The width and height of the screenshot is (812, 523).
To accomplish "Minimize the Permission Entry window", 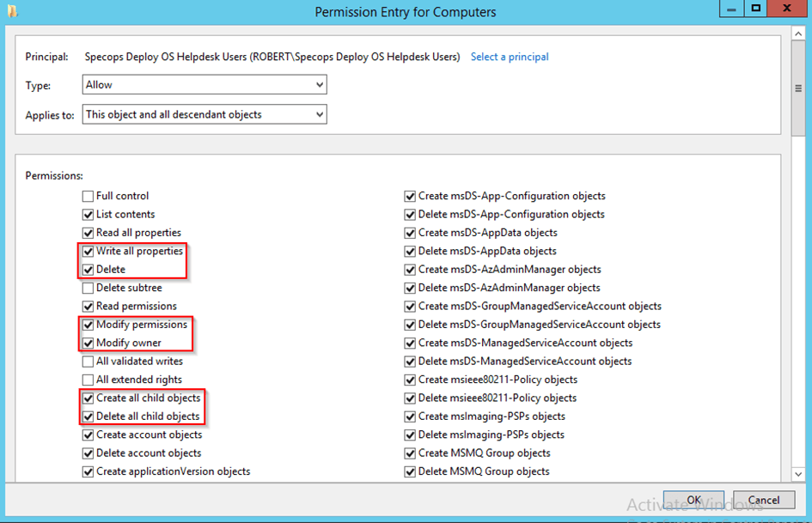I will [732, 9].
